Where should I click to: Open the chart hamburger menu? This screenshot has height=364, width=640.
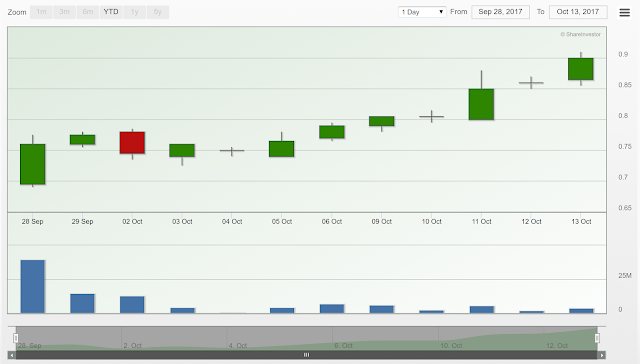pos(624,12)
